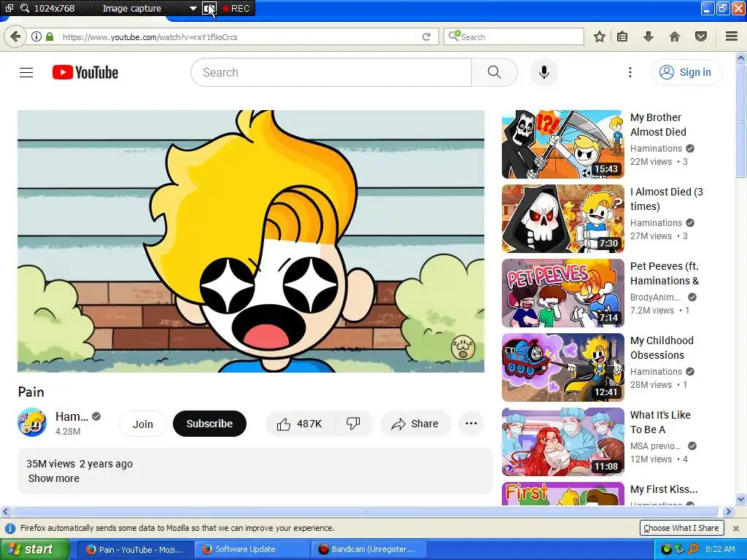Viewport: 747px width, 560px height.
Task: Click horizontal scrollbar right arrow
Action: click(727, 512)
